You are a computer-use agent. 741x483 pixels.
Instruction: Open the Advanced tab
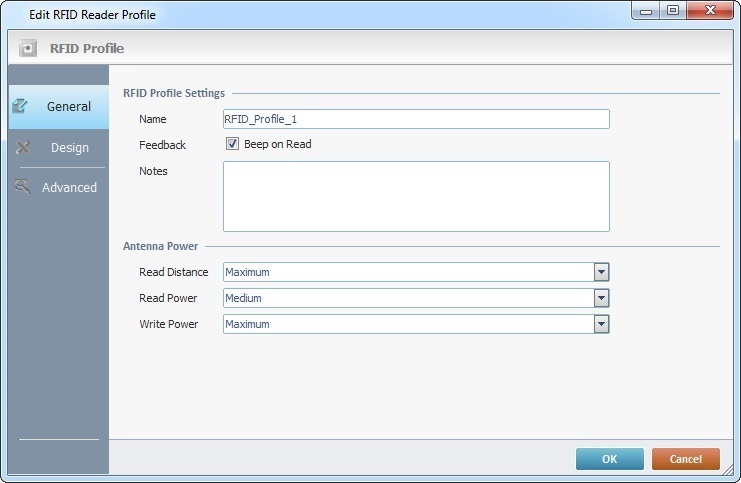coord(69,188)
